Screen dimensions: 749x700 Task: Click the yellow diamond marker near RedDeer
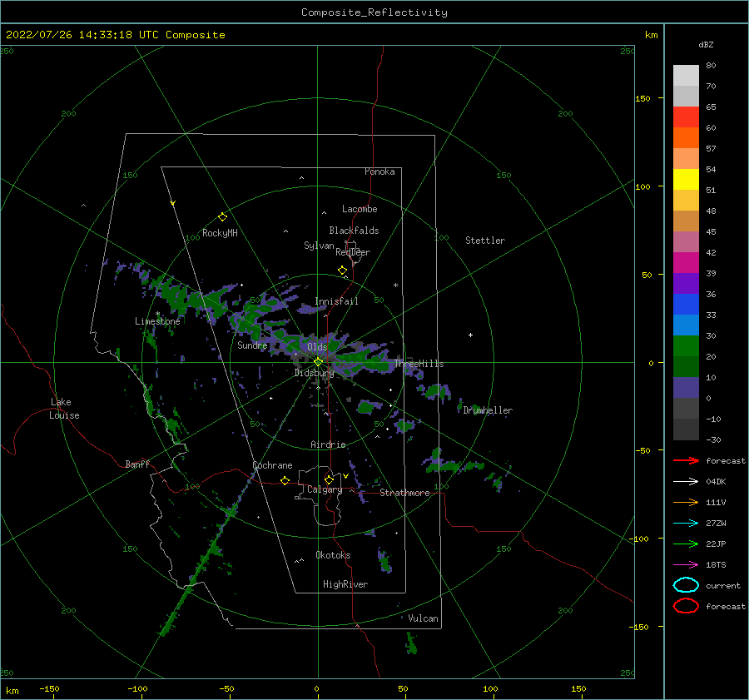coord(343,271)
